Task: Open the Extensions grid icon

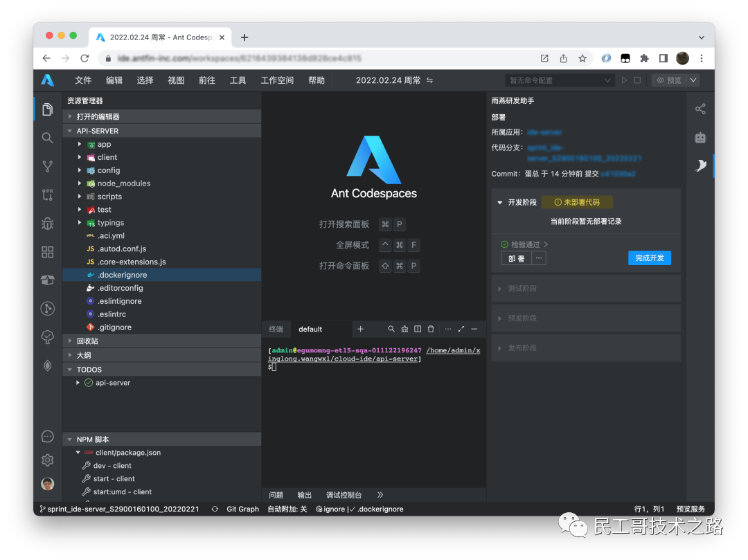Action: click(x=47, y=252)
